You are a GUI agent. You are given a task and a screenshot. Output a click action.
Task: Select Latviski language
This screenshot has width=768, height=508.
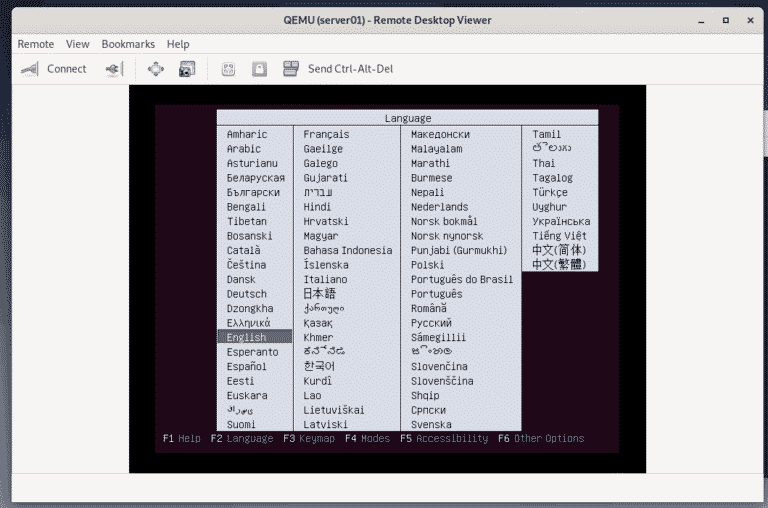coord(325,424)
